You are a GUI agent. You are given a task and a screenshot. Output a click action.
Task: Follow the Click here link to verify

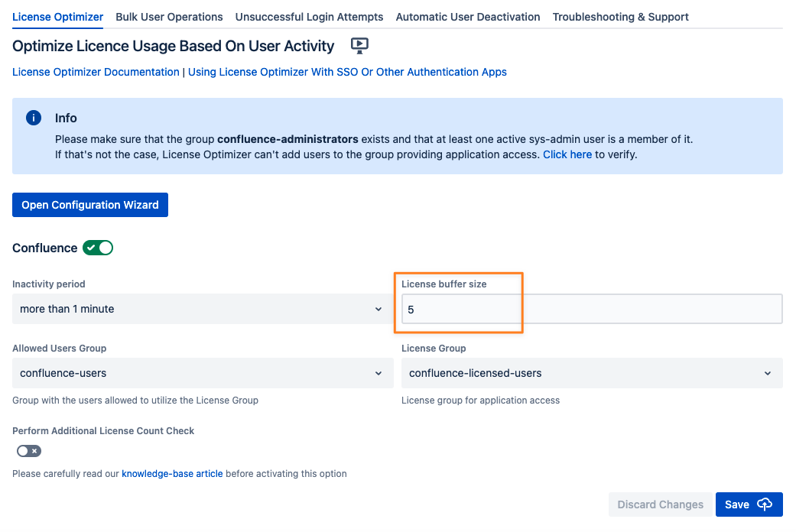coord(567,154)
